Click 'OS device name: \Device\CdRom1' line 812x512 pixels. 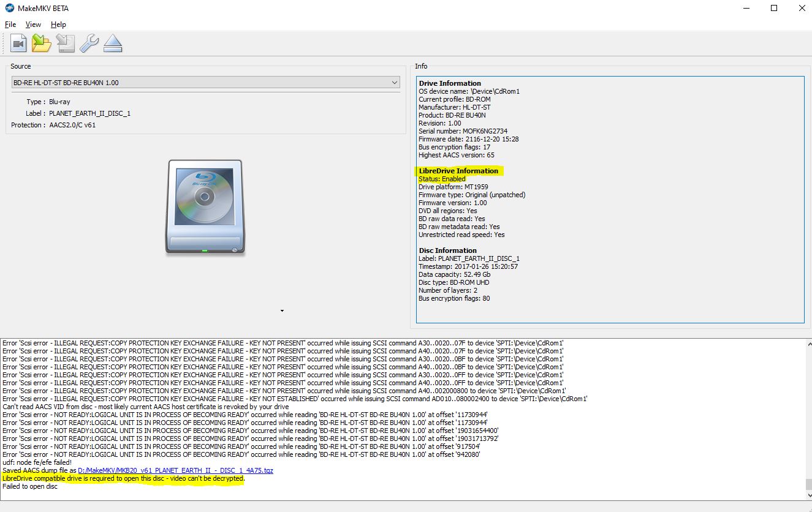tap(469, 91)
